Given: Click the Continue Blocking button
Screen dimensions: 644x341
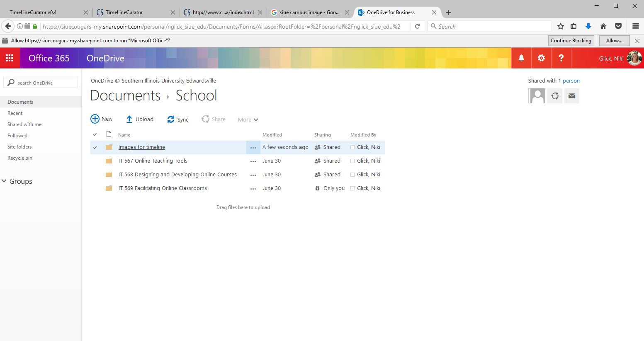Looking at the screenshot, I should 571,41.
